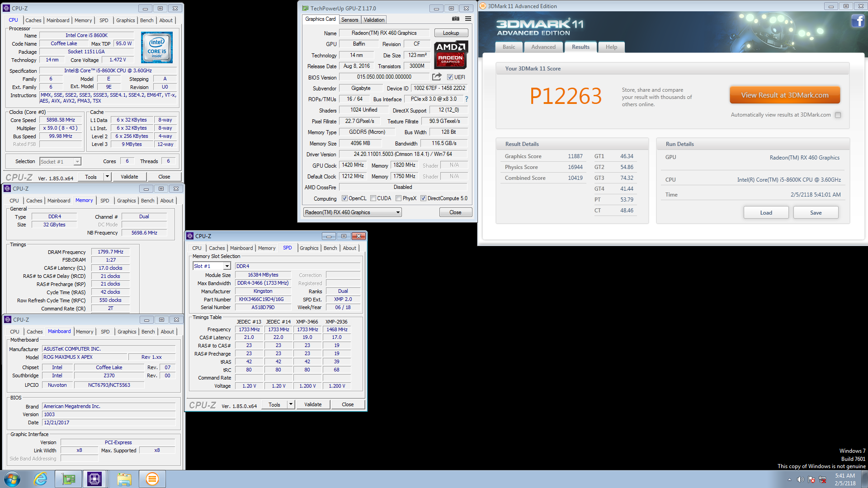The width and height of the screenshot is (868, 488).
Task: Click the Core Speed 5898.58 MHz value
Action: [61, 120]
